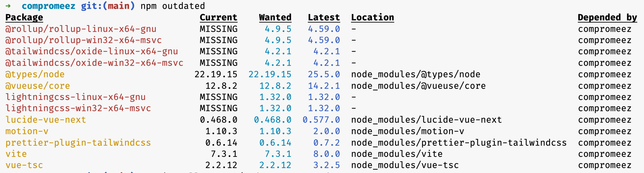Screen dimensions: 644x173
Task: Click the current version 22.19.15 of @types/node
Action: pos(216,74)
